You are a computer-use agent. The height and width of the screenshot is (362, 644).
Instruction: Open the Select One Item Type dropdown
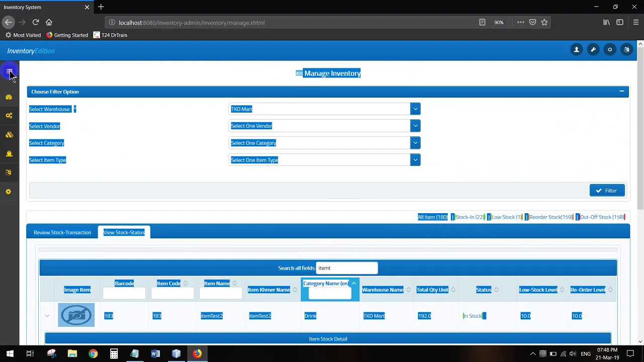[325, 160]
